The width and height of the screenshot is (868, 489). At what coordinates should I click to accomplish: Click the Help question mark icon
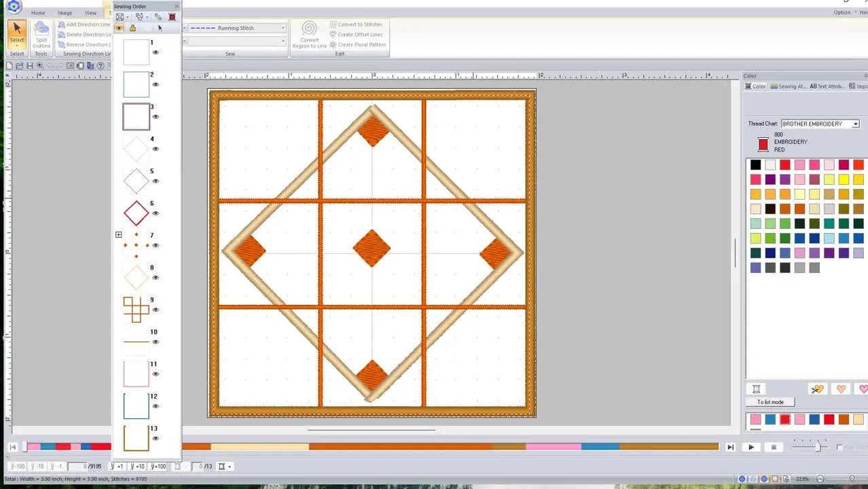tap(101, 66)
